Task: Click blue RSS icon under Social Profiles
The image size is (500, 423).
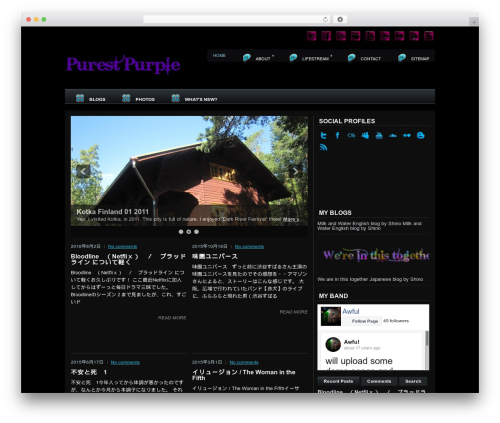Action: tap(323, 147)
